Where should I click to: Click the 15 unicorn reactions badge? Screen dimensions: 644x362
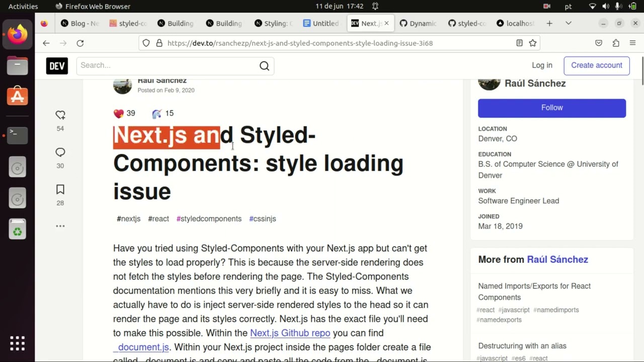point(163,114)
